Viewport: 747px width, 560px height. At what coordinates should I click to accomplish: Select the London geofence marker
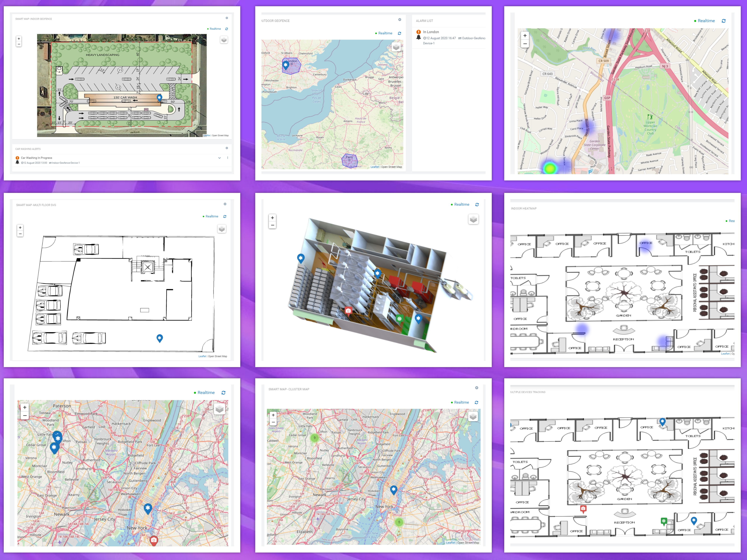tap(286, 66)
